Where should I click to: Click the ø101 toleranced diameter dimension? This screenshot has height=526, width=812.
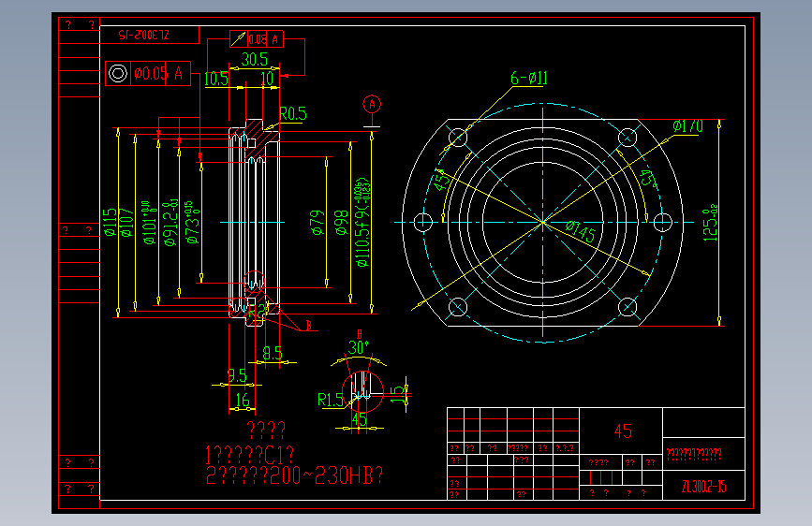pos(148,223)
